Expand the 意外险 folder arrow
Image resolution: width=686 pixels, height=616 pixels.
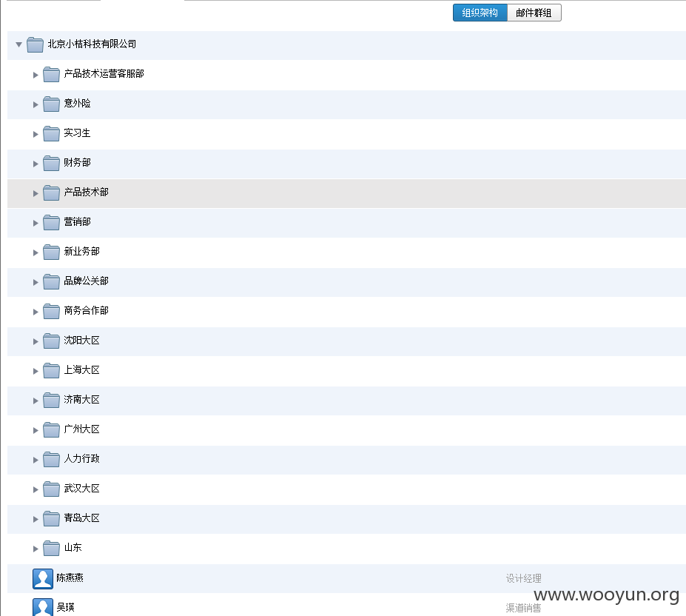(36, 104)
